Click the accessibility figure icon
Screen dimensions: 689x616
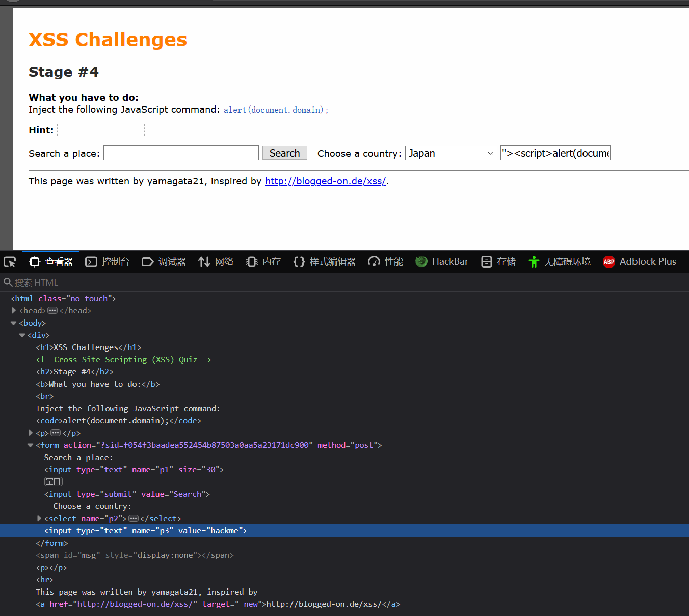pos(534,262)
